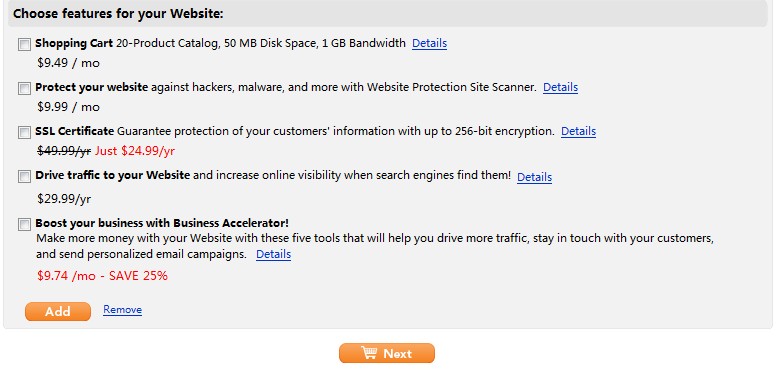This screenshot has width=777, height=377.
Task: Click the Choose features for your Website header
Action: (x=118, y=14)
